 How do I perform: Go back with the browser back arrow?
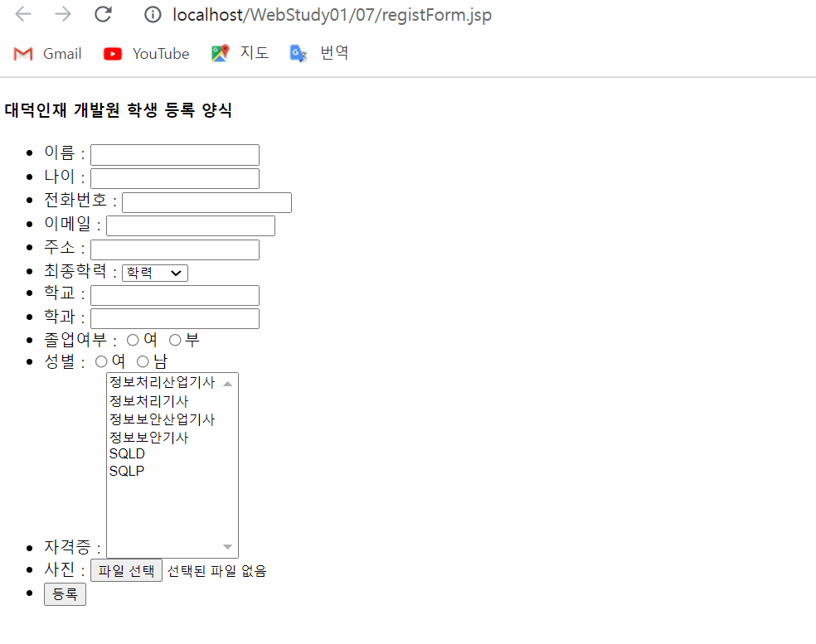pos(23,14)
